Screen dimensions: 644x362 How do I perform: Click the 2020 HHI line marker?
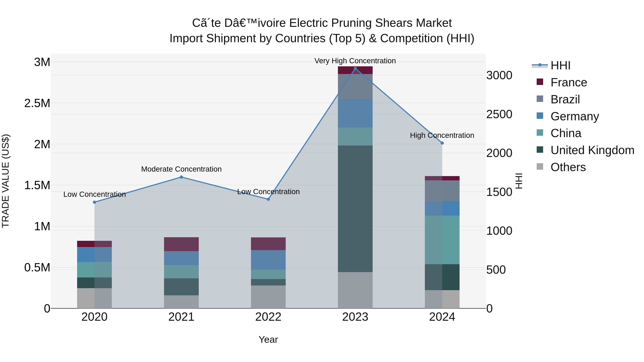pos(94,202)
